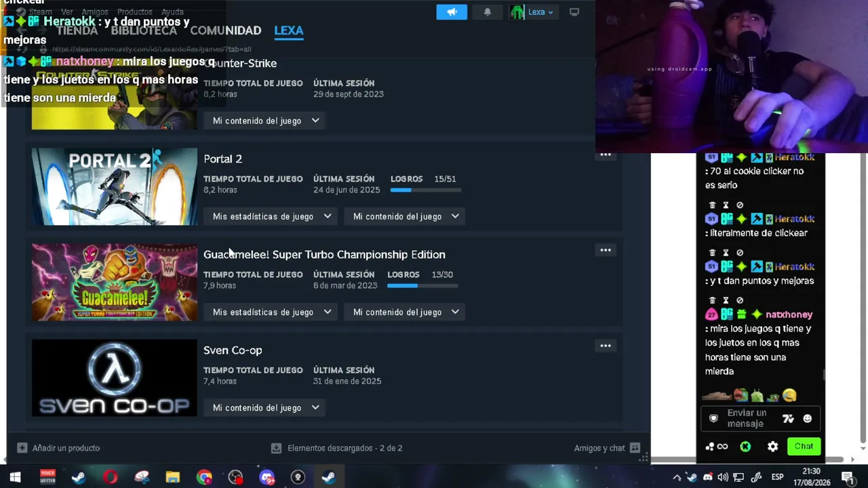Open 'Elementos descargados - 2 de 2'
868x488 pixels.
tap(336, 448)
